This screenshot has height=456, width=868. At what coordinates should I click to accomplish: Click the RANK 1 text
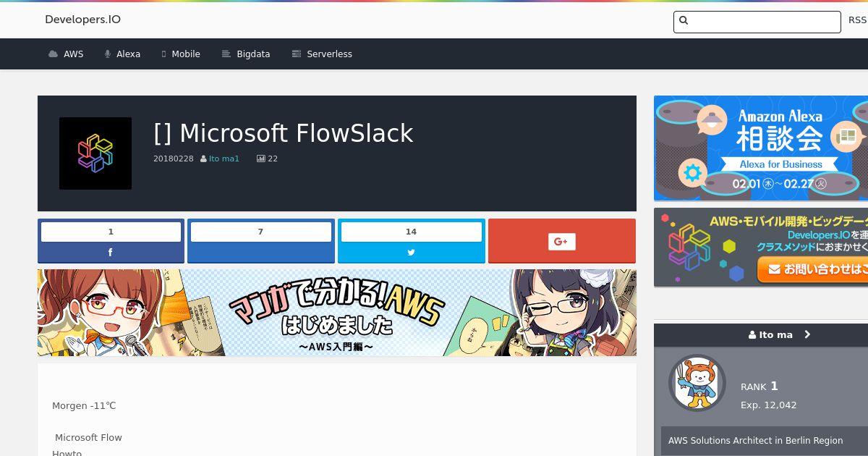[759, 387]
